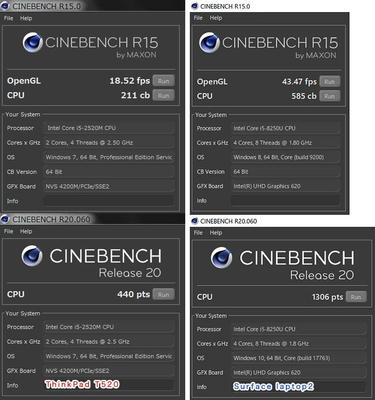Run OpenGL test showing 18.52 fps
Image resolution: width=375 pixels, height=400 pixels.
pos(163,81)
